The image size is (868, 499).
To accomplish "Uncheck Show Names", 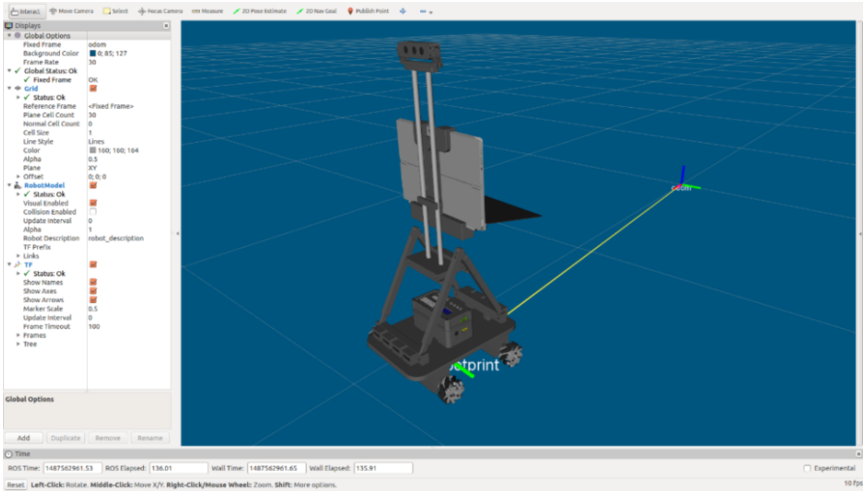I will pyautogui.click(x=93, y=282).
